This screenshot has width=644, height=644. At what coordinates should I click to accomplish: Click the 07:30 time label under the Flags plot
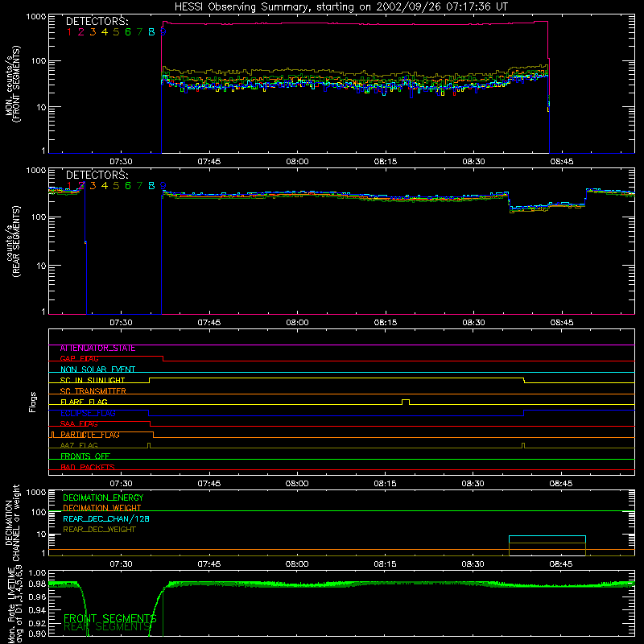tap(122, 484)
